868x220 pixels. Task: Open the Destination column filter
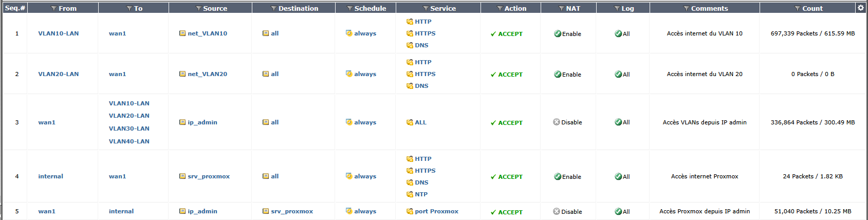pos(274,9)
